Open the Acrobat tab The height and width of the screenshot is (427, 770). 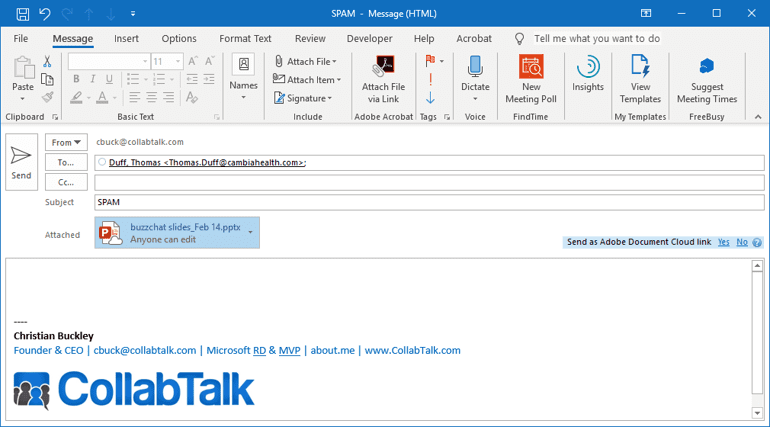click(x=474, y=38)
